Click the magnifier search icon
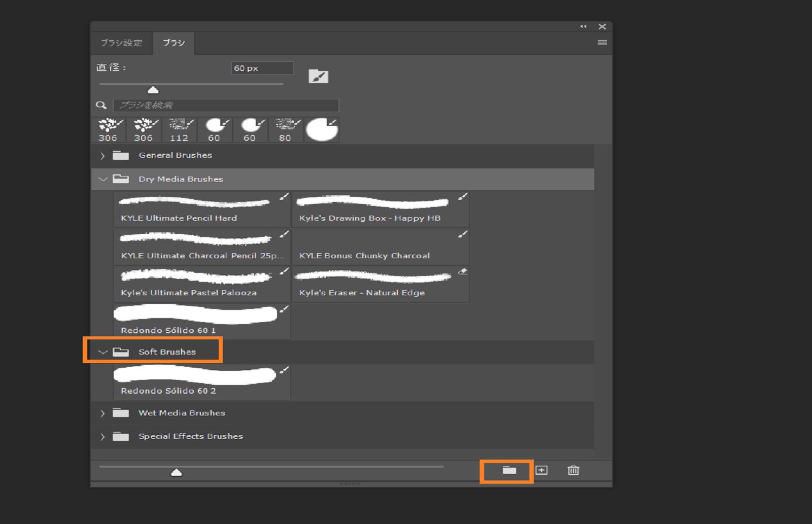Image resolution: width=812 pixels, height=524 pixels. tap(101, 105)
